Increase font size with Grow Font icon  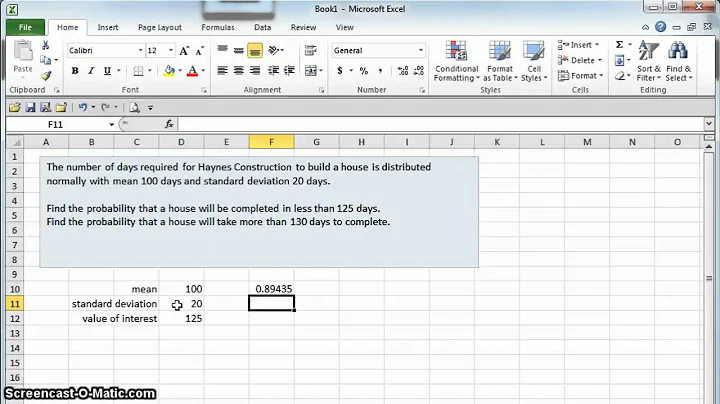184,50
